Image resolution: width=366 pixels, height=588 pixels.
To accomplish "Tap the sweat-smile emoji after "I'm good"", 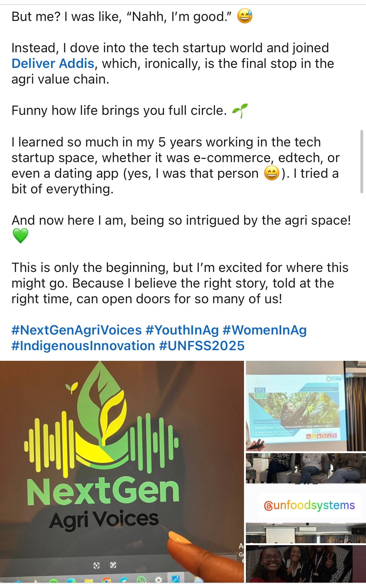I will pyautogui.click(x=245, y=16).
